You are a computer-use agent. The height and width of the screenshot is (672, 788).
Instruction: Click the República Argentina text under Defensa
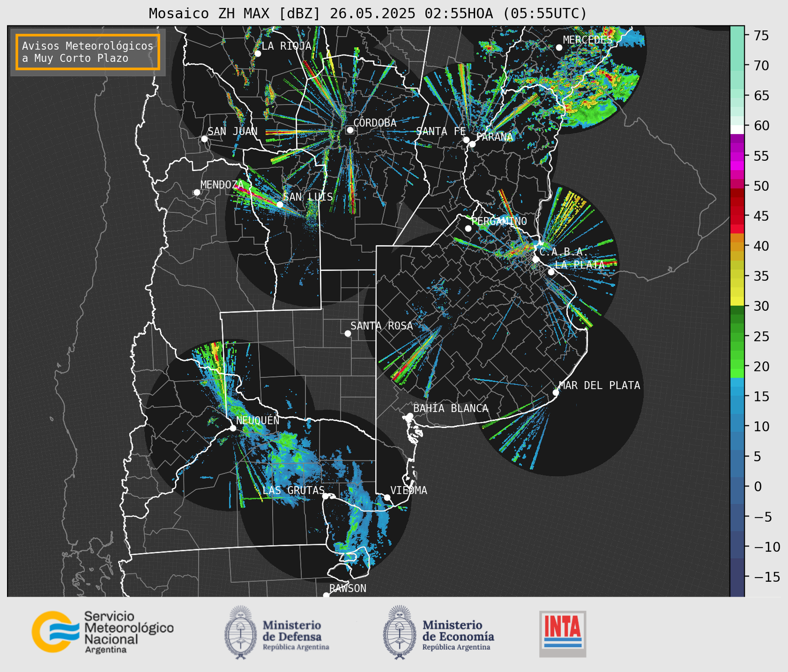[x=296, y=647]
